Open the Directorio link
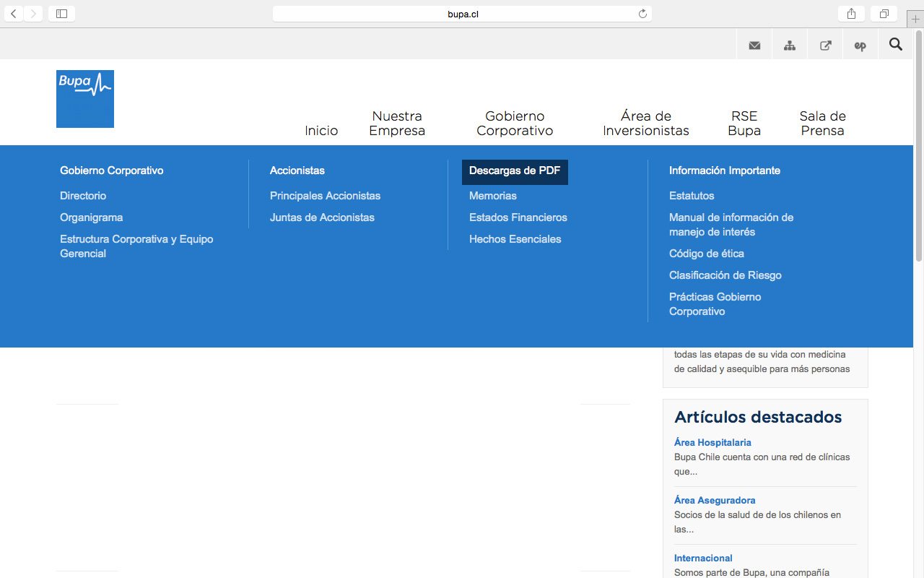 83,196
